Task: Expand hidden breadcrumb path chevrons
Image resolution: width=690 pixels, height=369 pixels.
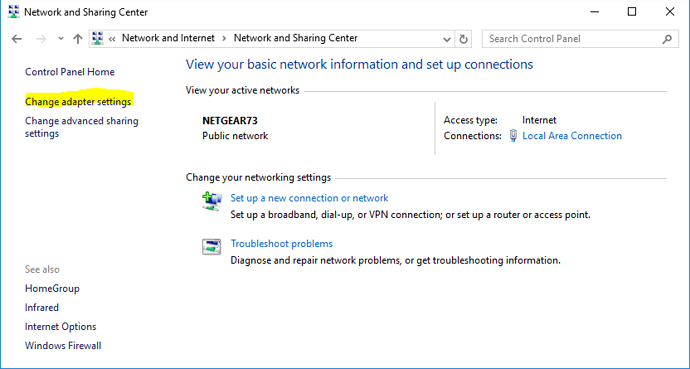Action: pyautogui.click(x=112, y=39)
